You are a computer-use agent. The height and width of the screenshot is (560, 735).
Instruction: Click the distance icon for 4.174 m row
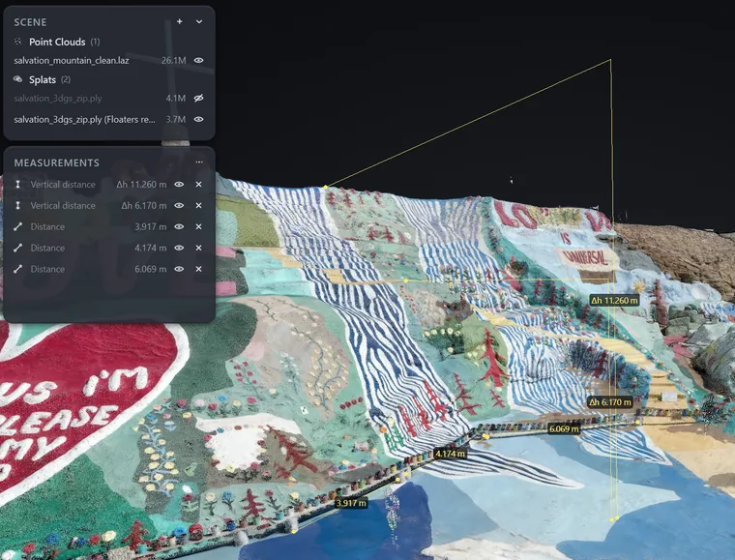pos(17,248)
